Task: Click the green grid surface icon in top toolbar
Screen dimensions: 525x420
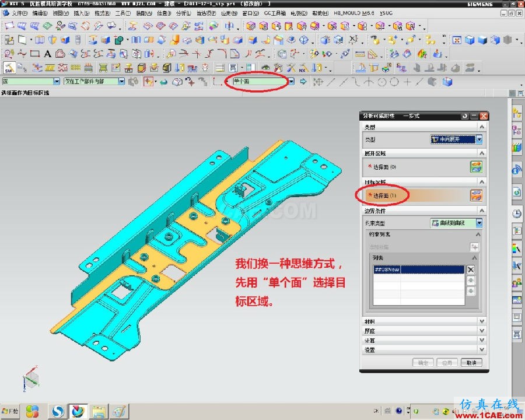Action: click(x=47, y=26)
